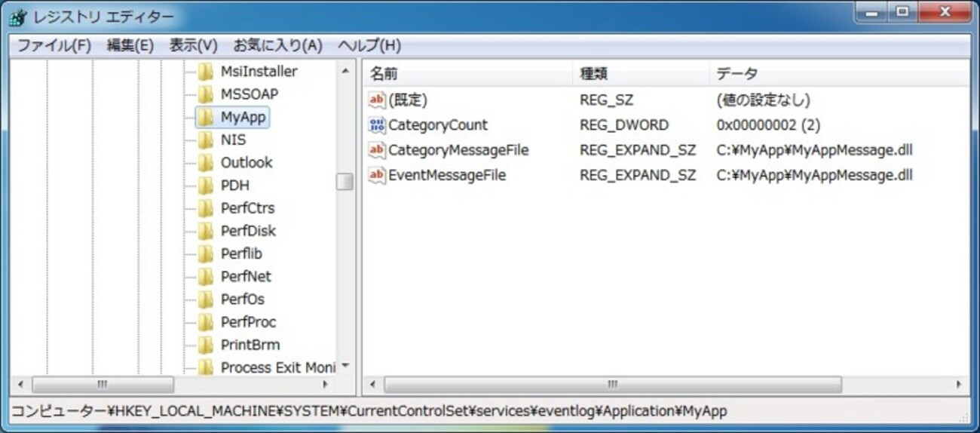Click the Process Exit Moni folder icon
The image size is (980, 433).
pyautogui.click(x=205, y=367)
